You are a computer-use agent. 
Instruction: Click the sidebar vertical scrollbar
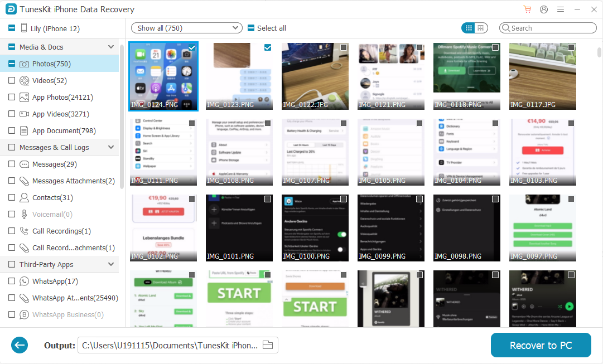click(x=122, y=117)
